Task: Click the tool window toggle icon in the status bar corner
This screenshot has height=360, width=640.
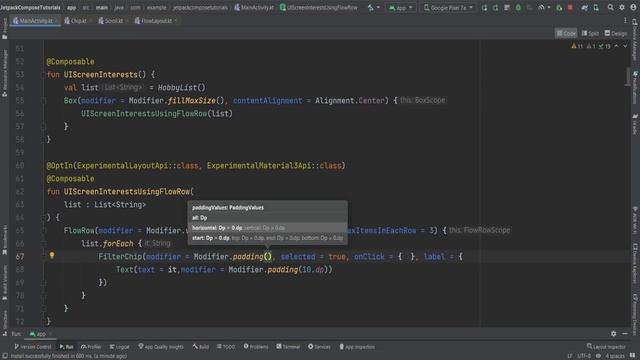Action: point(4,356)
